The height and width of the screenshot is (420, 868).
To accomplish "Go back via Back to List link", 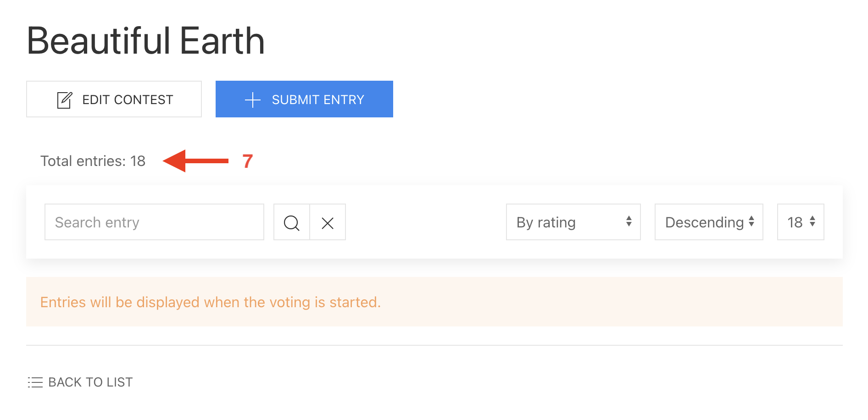I will point(90,382).
